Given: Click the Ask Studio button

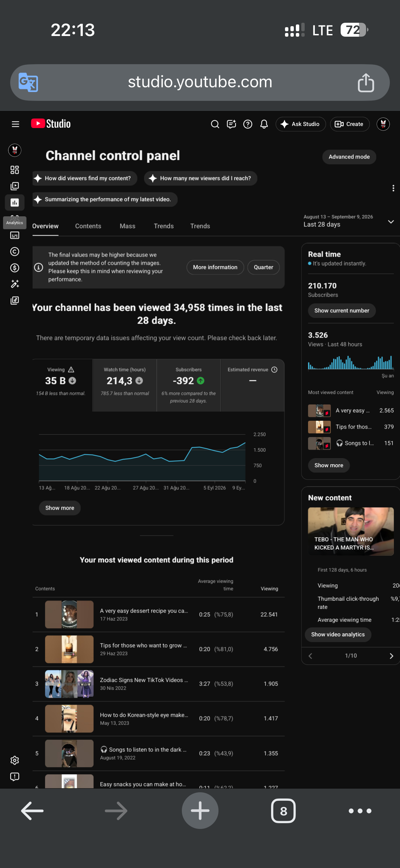Looking at the screenshot, I should click(x=301, y=124).
